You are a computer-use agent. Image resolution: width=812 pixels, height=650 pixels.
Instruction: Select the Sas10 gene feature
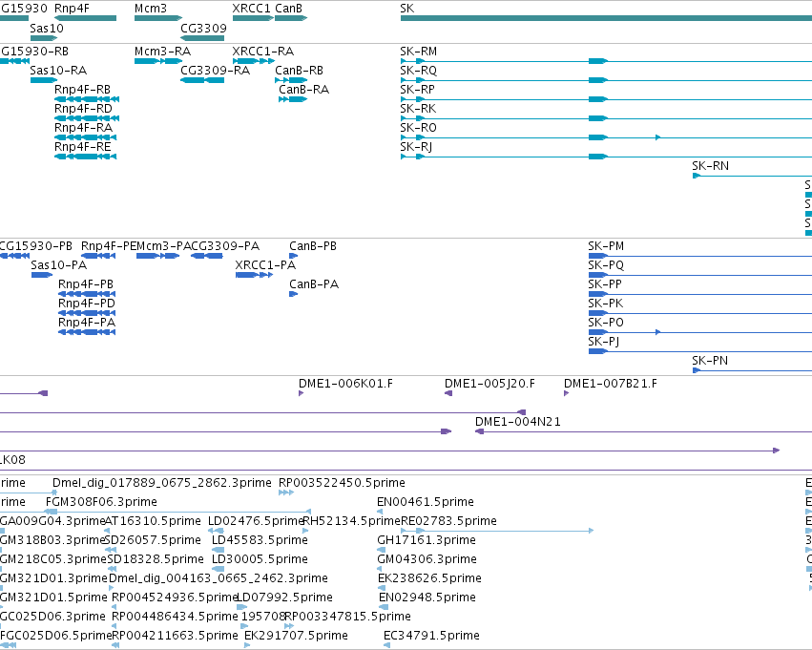(44, 38)
